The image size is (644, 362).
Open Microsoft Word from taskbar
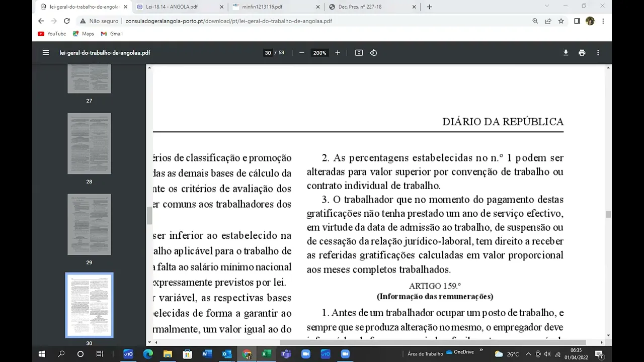coord(207,354)
